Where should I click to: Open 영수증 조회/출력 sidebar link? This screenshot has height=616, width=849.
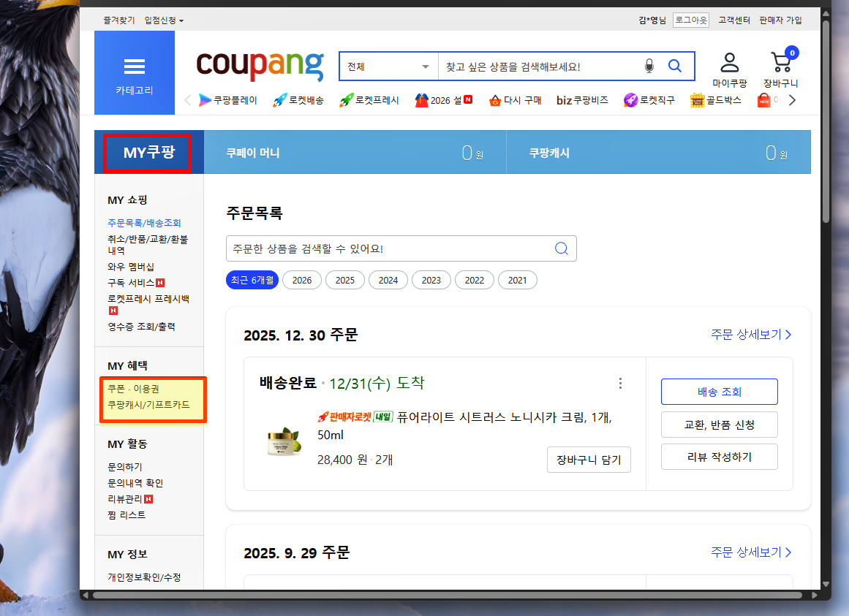pos(141,327)
